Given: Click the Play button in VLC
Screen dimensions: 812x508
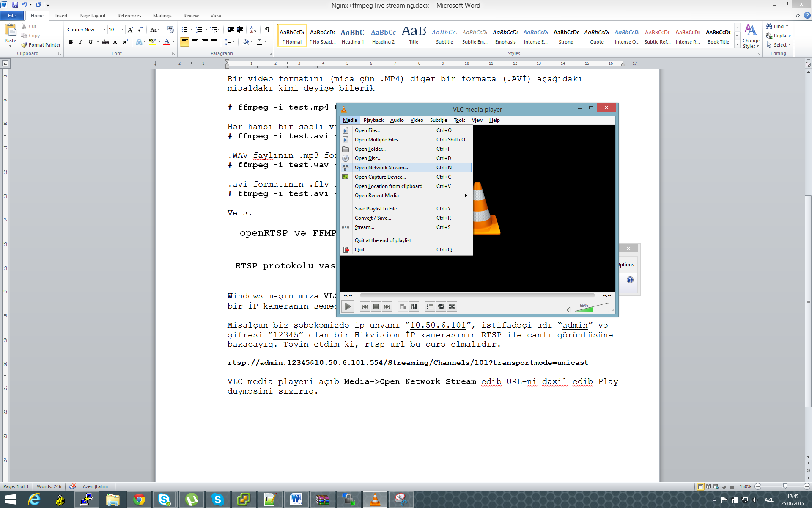Looking at the screenshot, I should [348, 306].
